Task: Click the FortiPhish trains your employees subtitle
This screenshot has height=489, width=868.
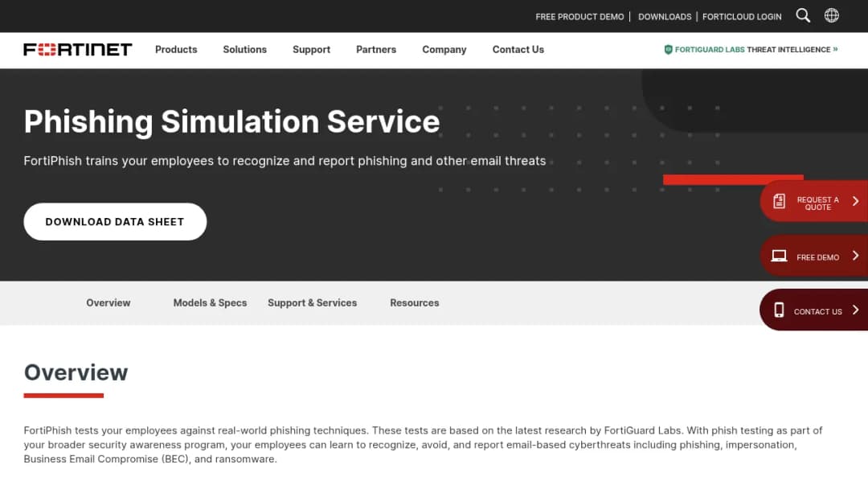Action: point(285,161)
